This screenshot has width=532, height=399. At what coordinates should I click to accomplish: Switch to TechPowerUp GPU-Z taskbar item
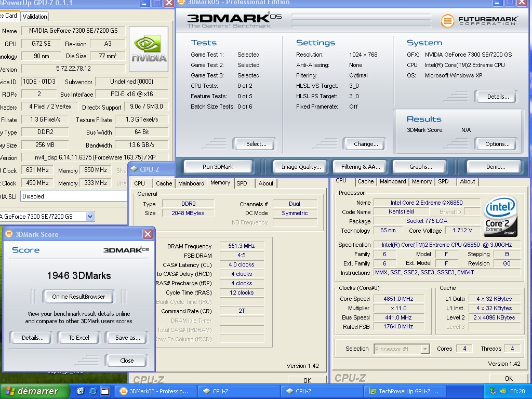click(405, 391)
